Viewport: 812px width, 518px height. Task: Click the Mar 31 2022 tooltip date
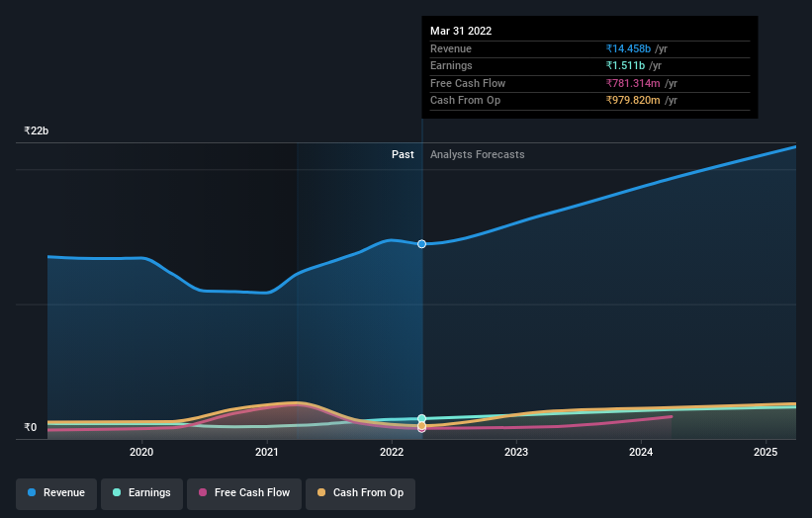(x=461, y=31)
